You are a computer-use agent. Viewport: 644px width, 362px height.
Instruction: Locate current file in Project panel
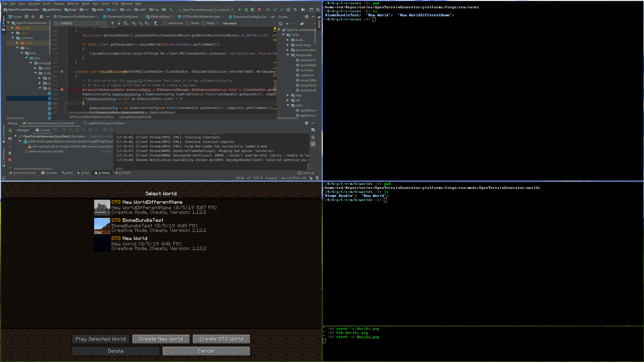pyautogui.click(x=26, y=17)
